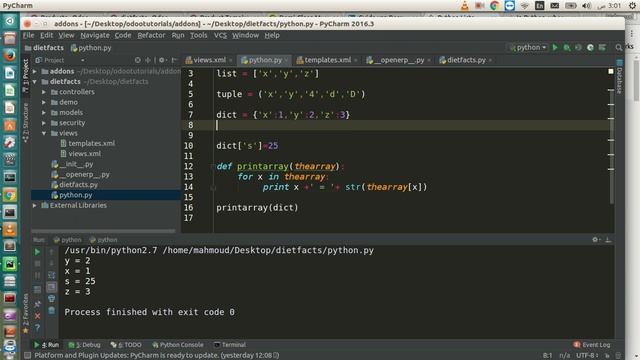Hide the Run tool window
The image size is (640, 360).
point(608,240)
